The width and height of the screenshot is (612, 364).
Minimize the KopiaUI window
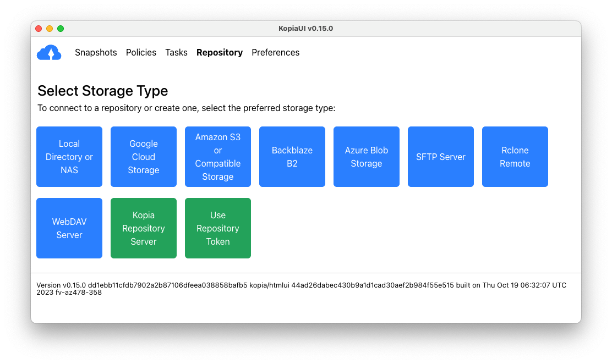coord(50,28)
